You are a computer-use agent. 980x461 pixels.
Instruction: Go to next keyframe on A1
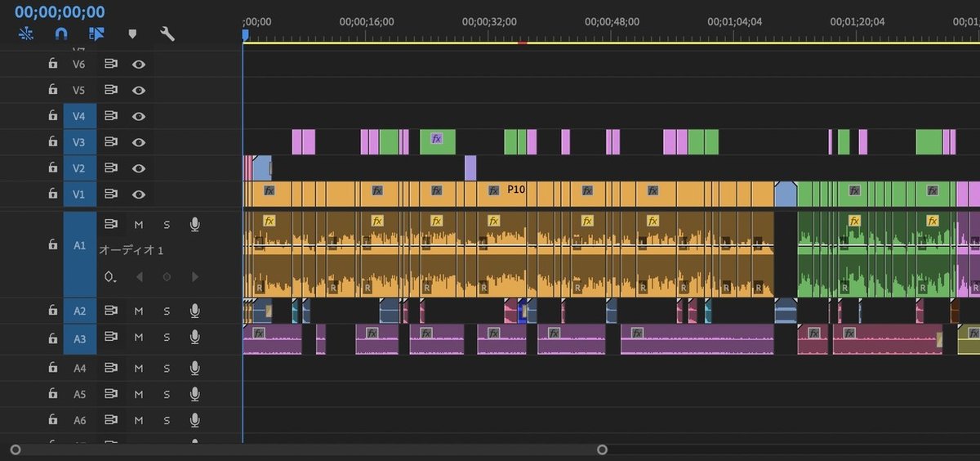194,277
